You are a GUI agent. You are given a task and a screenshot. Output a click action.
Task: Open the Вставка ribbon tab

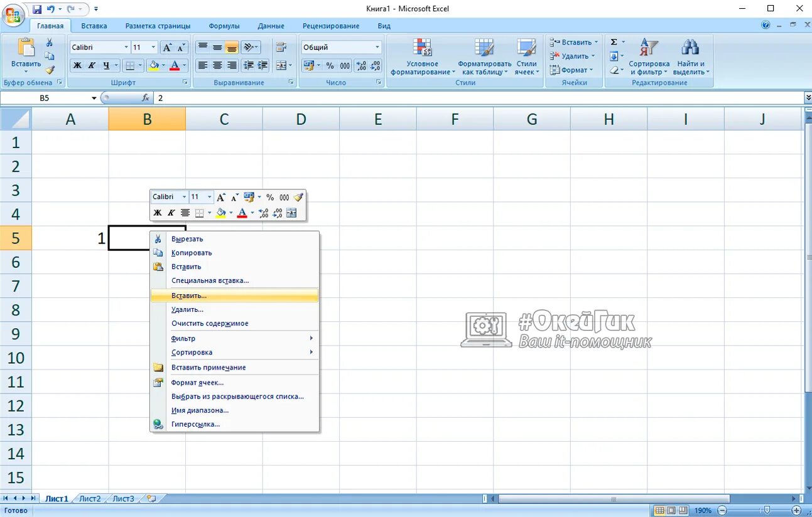pos(94,26)
